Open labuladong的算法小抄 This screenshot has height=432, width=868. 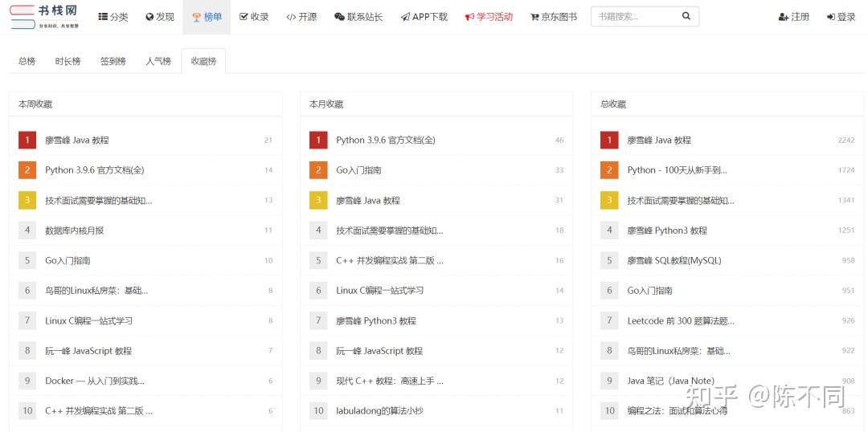(379, 411)
